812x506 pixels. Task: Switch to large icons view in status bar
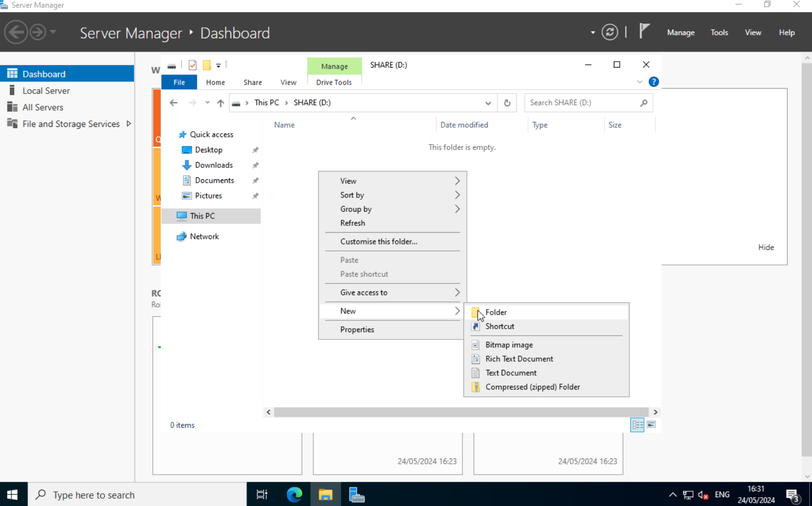[x=651, y=425]
